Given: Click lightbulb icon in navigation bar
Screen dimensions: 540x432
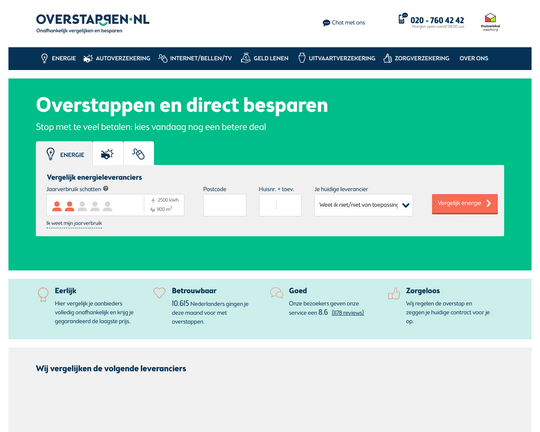Looking at the screenshot, I should point(44,58).
